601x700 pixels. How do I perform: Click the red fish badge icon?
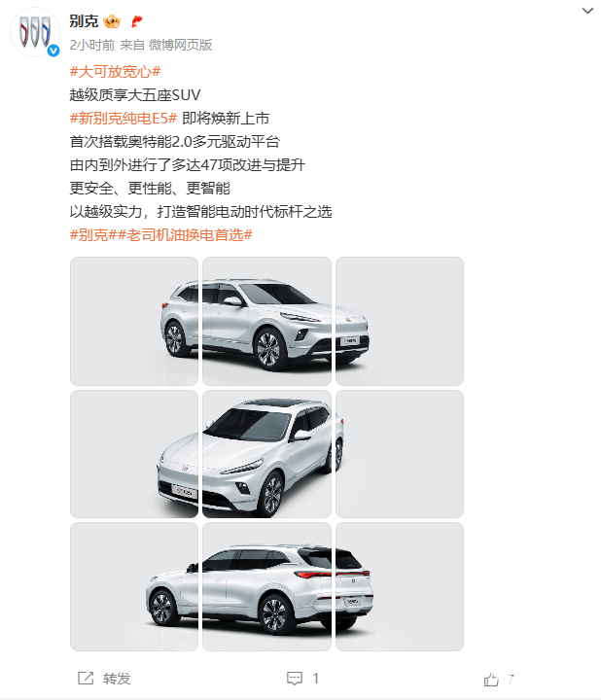(x=137, y=21)
